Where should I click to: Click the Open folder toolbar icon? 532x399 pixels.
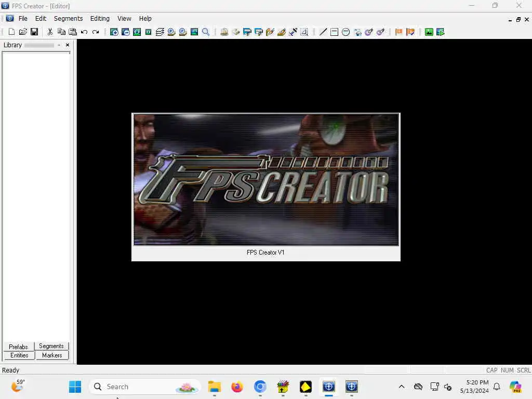tap(23, 32)
